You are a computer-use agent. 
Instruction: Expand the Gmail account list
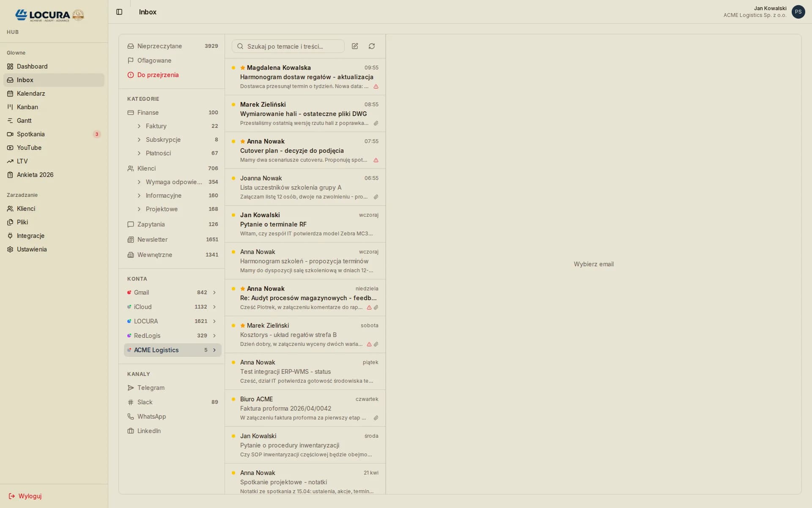(x=214, y=293)
